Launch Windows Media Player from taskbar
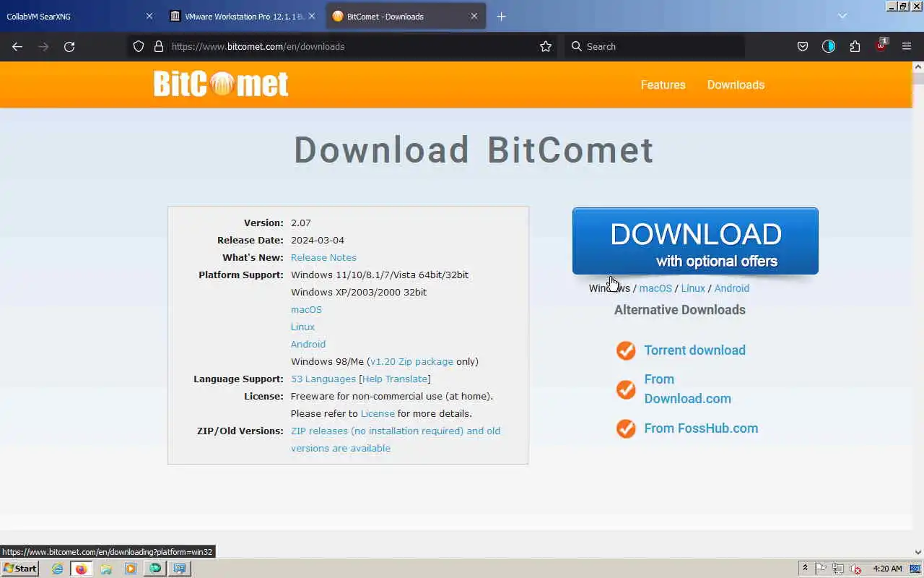This screenshot has width=924, height=578. tap(131, 569)
